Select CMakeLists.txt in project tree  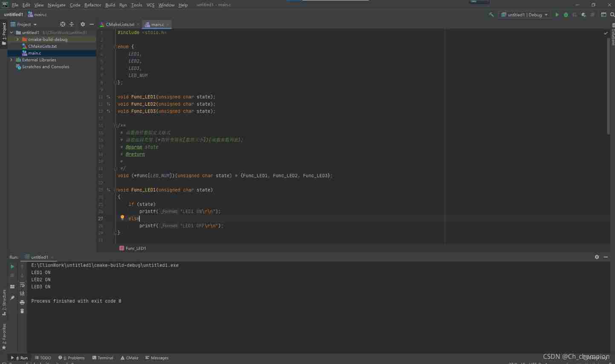[x=52, y=46]
